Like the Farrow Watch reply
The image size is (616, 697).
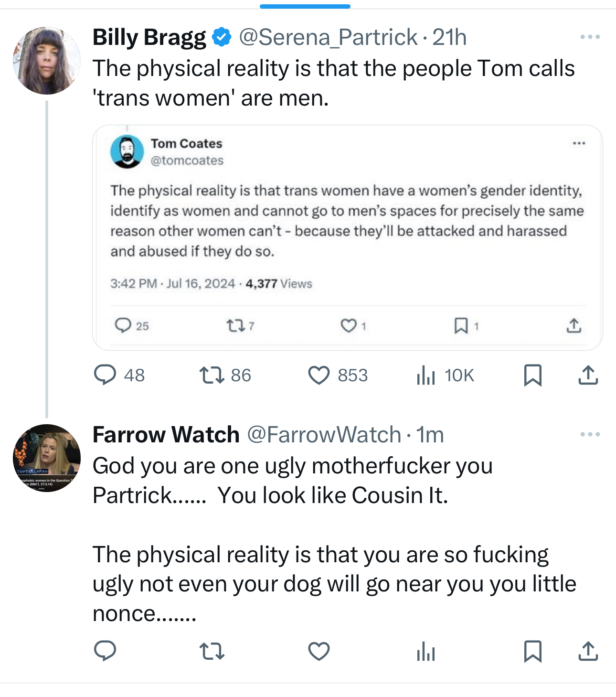click(319, 651)
